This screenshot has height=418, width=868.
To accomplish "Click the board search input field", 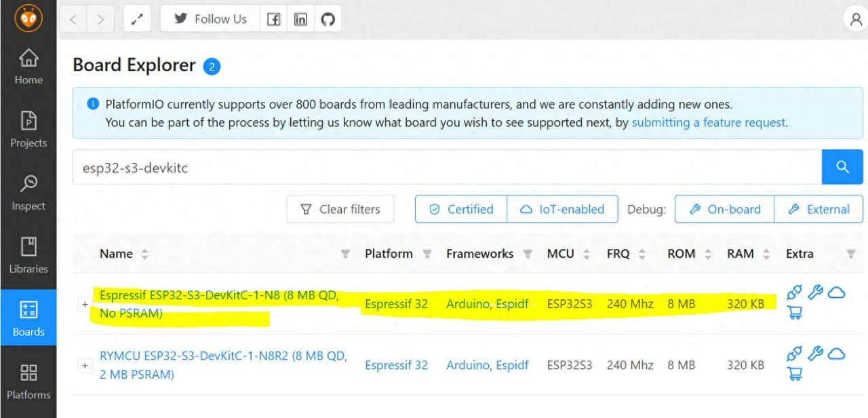I will point(446,168).
